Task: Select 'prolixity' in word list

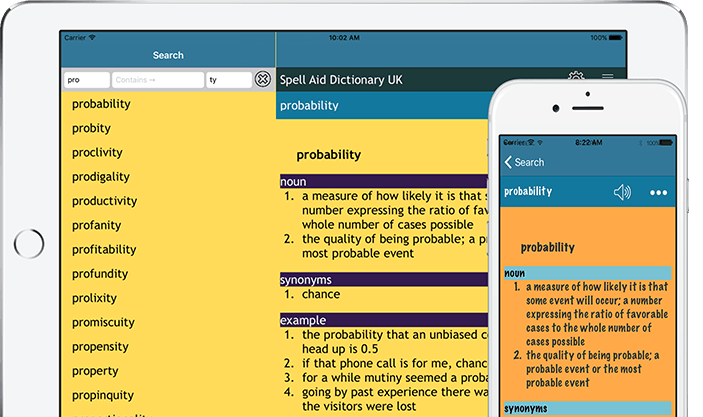Action: pyautogui.click(x=94, y=298)
